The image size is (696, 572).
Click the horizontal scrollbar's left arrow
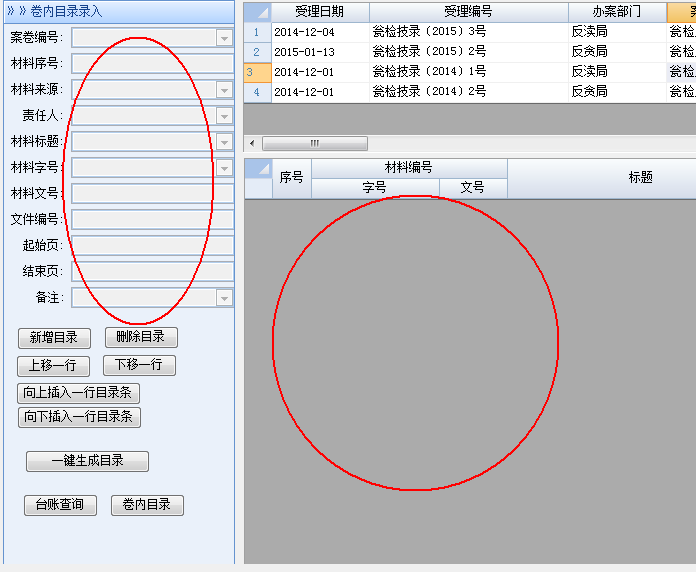(251, 144)
